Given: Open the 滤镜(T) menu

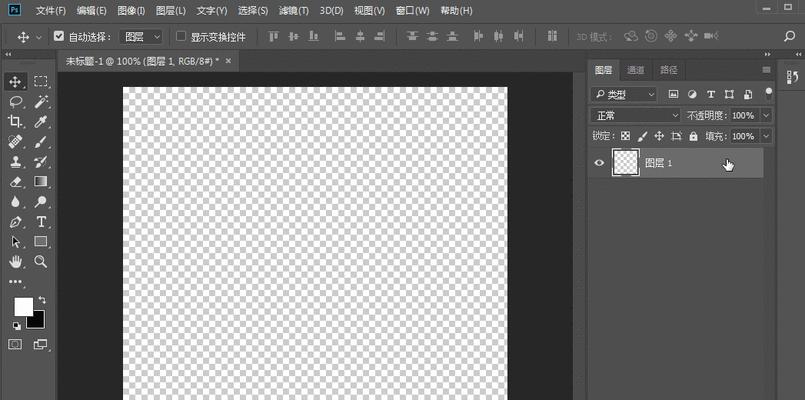Looking at the screenshot, I should (294, 10).
